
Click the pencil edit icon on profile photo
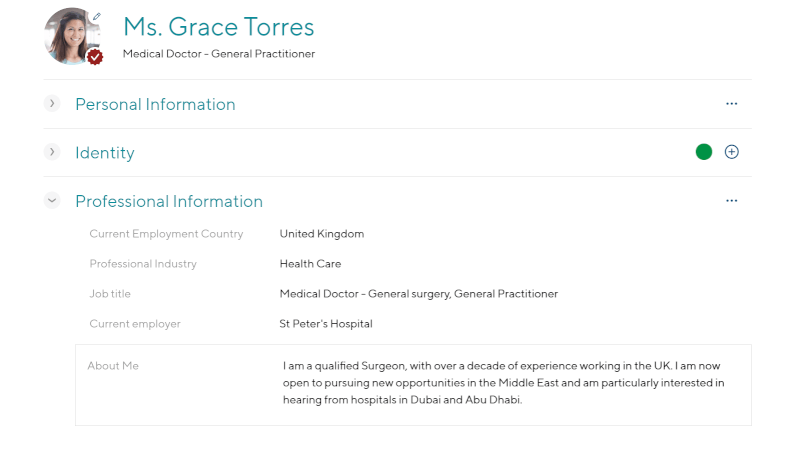click(96, 16)
